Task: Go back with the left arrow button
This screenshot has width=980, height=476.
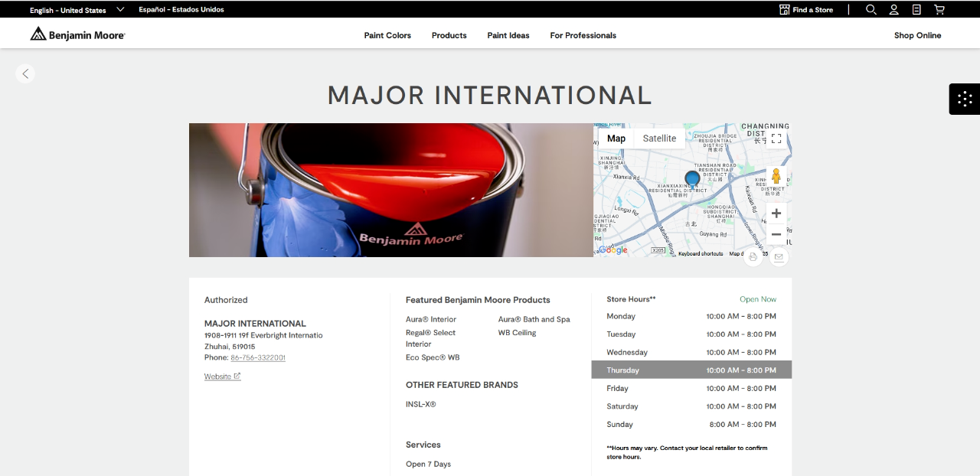Action: point(25,73)
